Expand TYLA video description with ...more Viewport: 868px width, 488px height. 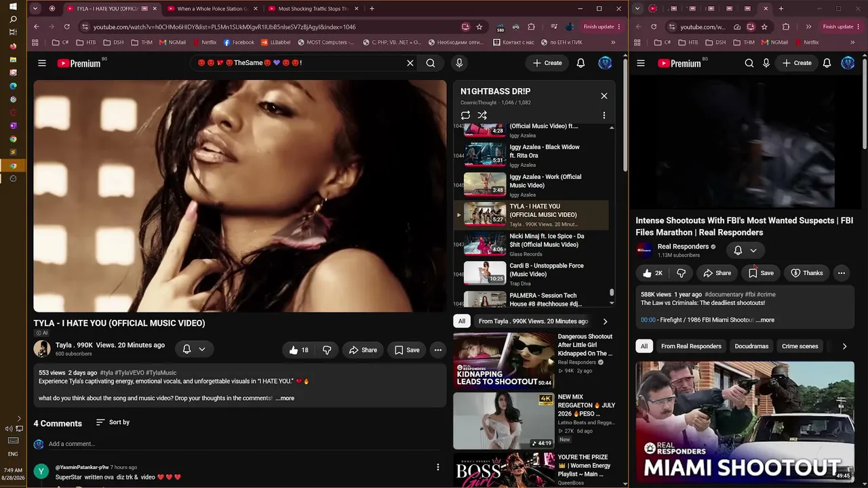pyautogui.click(x=285, y=398)
